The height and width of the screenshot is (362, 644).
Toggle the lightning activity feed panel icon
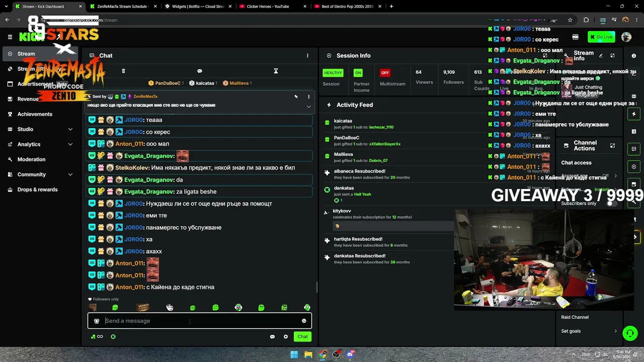tap(634, 114)
